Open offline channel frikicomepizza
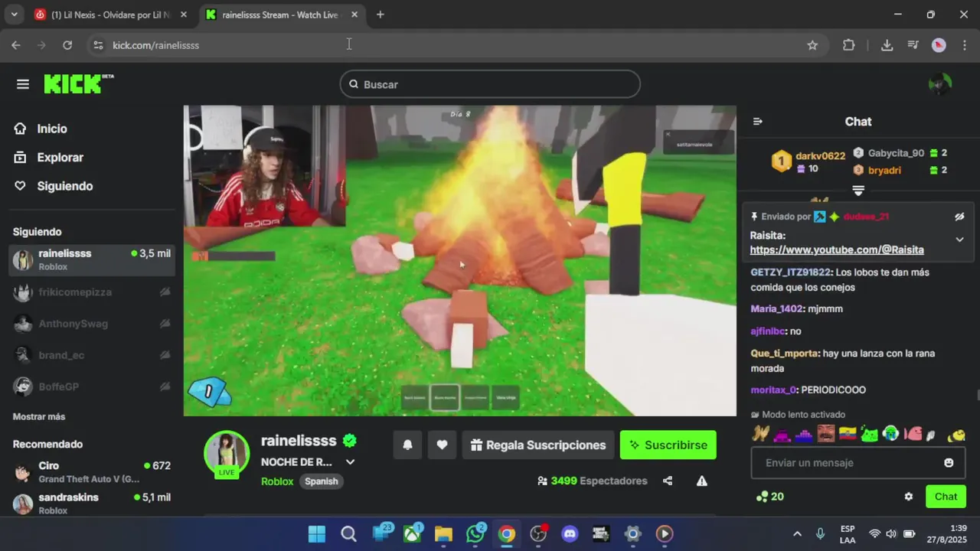The image size is (980, 551). pos(92,292)
